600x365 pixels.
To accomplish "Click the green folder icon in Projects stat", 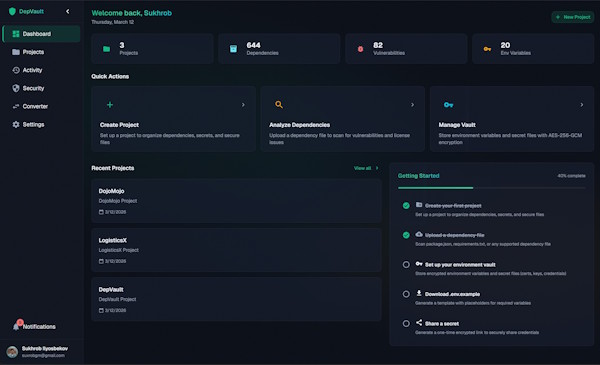I will [x=106, y=49].
